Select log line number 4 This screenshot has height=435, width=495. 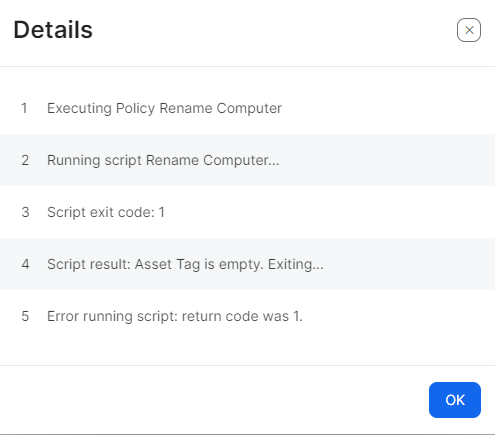pyautogui.click(x=25, y=264)
